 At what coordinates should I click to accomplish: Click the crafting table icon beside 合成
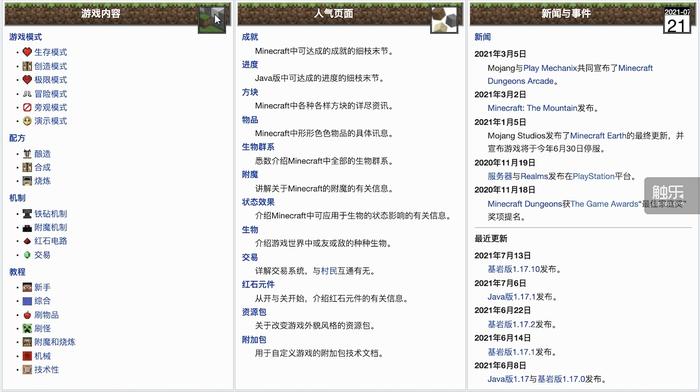tap(27, 167)
